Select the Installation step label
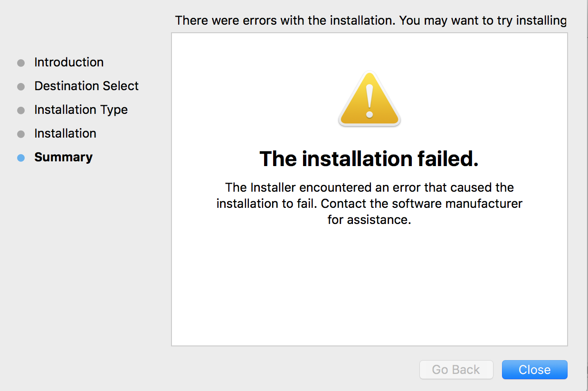The image size is (588, 391). coord(65,133)
